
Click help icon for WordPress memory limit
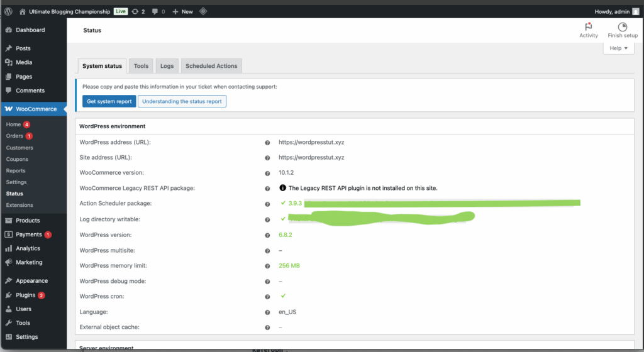(267, 267)
